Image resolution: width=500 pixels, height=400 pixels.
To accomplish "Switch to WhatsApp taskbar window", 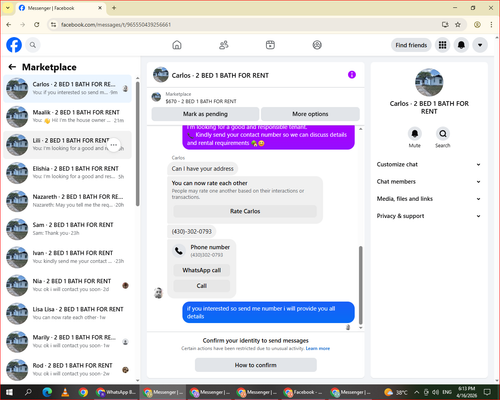I will point(116,392).
